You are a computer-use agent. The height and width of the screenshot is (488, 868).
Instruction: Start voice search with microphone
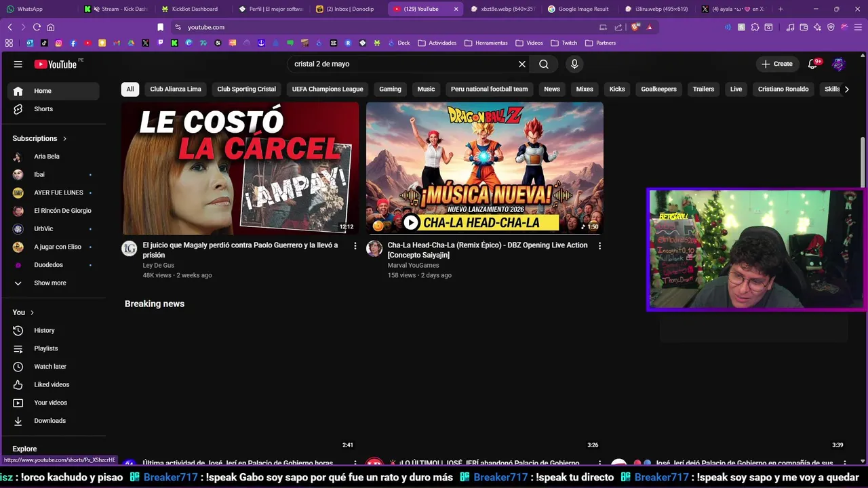[x=574, y=64]
